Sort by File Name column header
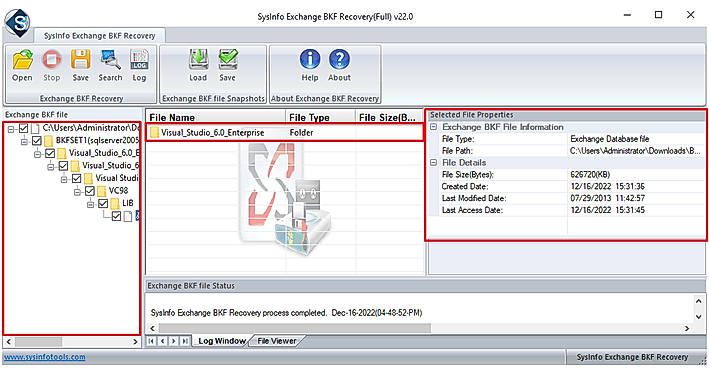709x368 pixels. [x=215, y=118]
